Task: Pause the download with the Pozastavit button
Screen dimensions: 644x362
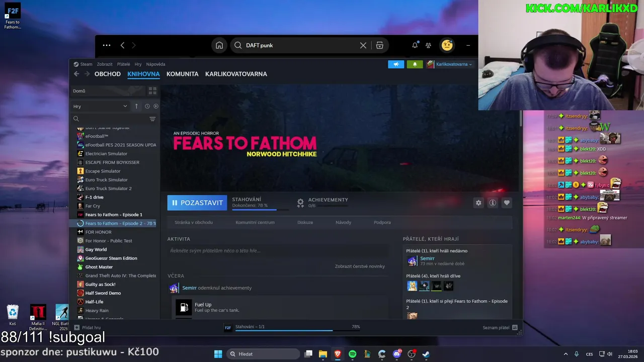Action: pos(197,203)
